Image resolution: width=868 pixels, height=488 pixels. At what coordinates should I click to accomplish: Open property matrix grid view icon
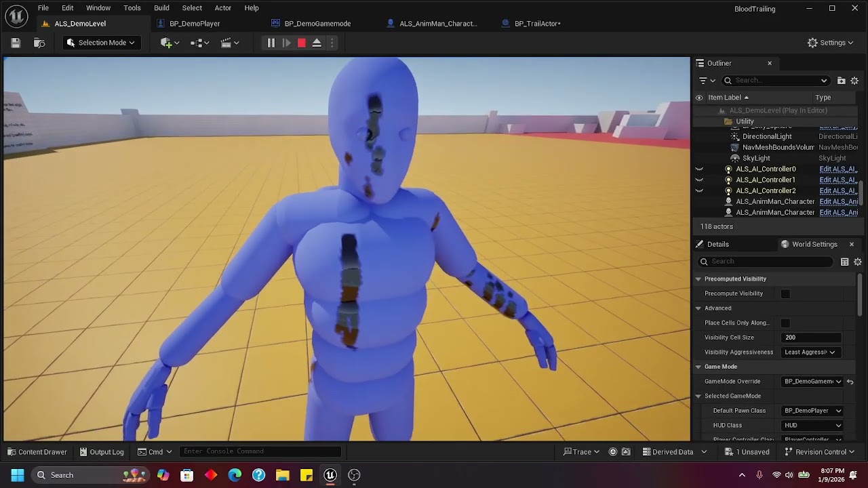click(844, 262)
